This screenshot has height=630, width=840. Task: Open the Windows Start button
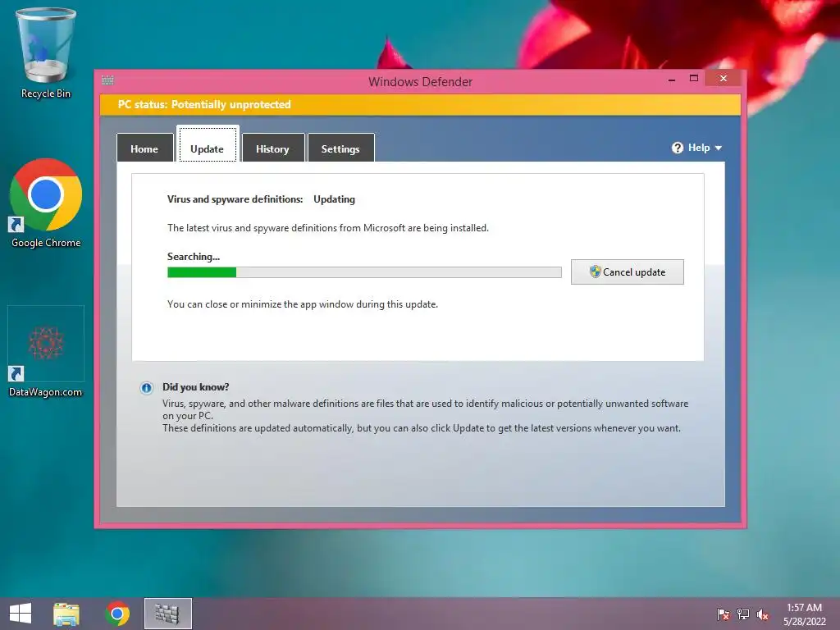click(21, 614)
